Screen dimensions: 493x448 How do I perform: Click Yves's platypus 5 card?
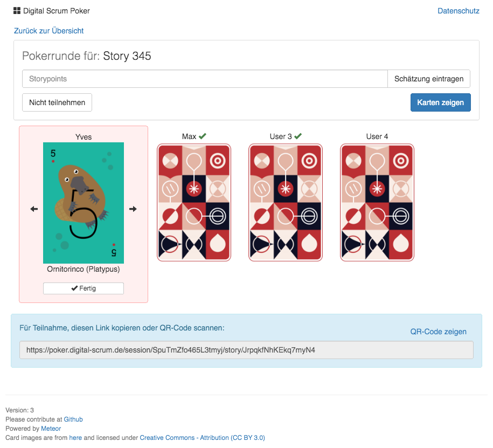84,203
